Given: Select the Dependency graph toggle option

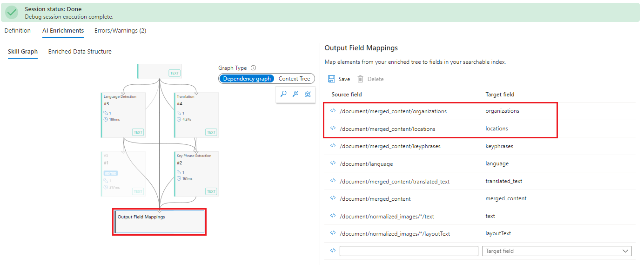Looking at the screenshot, I should pos(247,79).
